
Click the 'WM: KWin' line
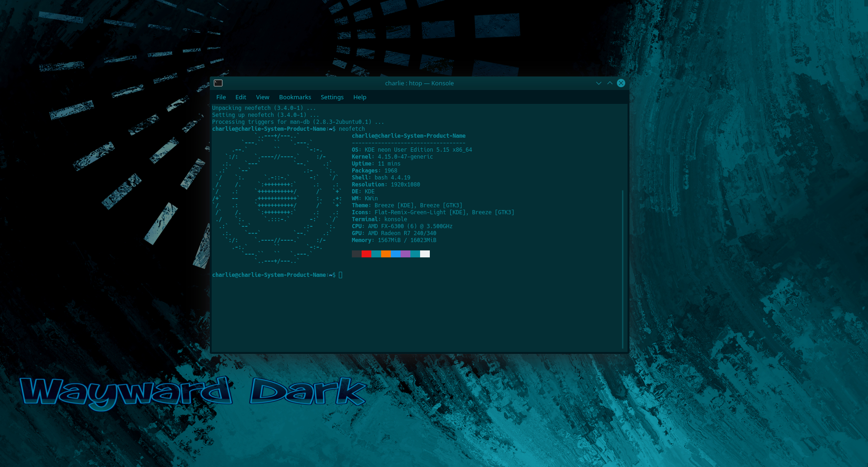tap(365, 198)
